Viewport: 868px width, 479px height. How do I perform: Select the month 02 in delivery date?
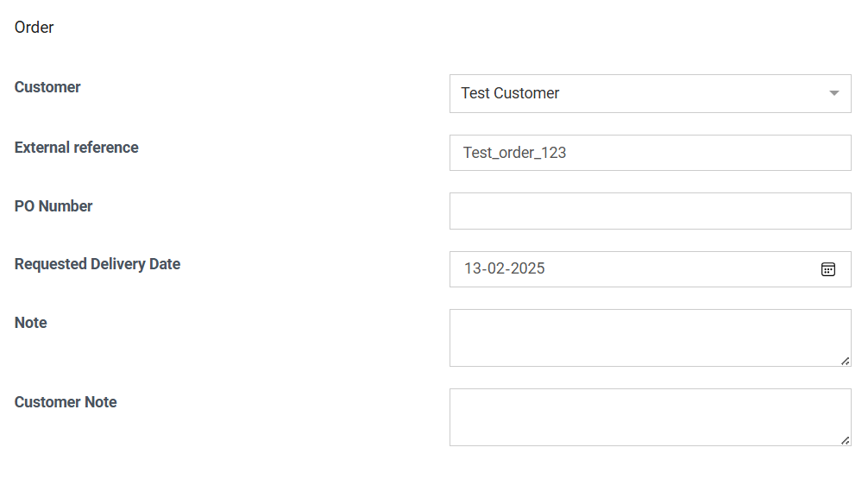[496, 268]
